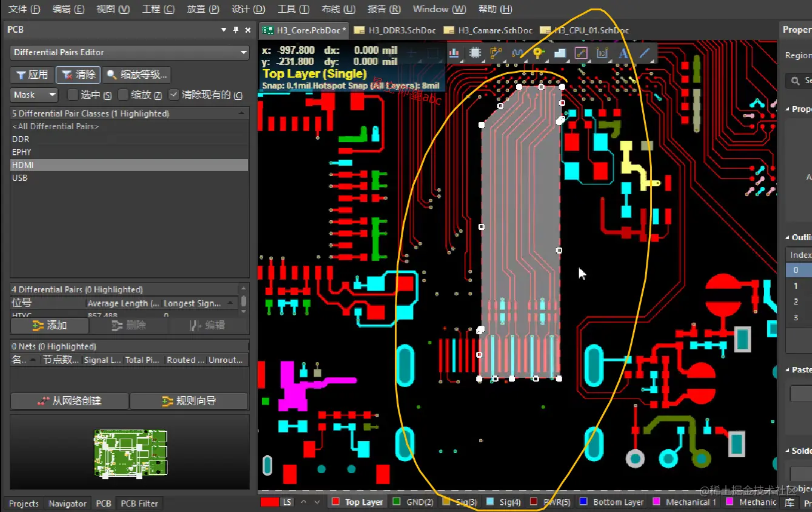Open the align objects bar-chart tool
812x512 pixels.
[454, 53]
